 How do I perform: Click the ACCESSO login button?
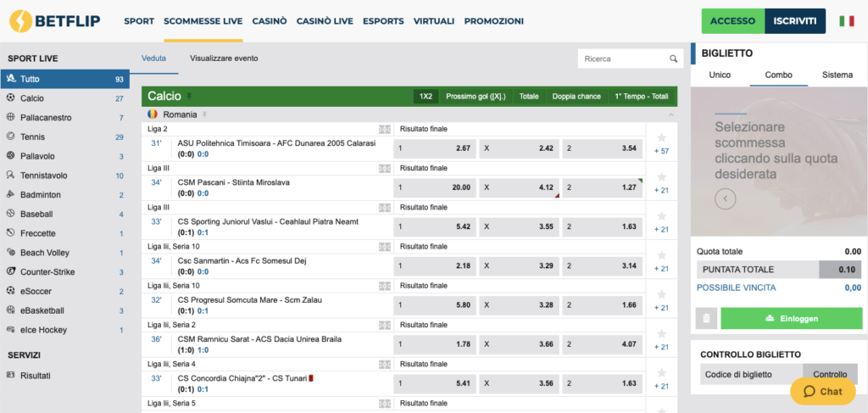733,21
